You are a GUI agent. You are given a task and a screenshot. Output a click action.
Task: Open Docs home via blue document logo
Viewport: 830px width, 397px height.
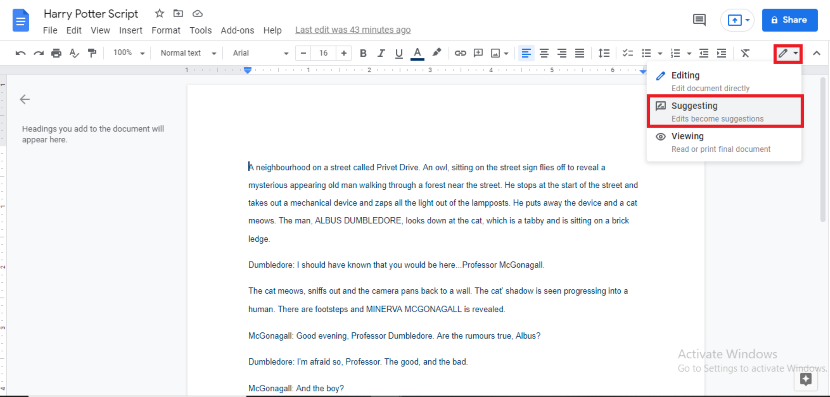pyautogui.click(x=21, y=21)
